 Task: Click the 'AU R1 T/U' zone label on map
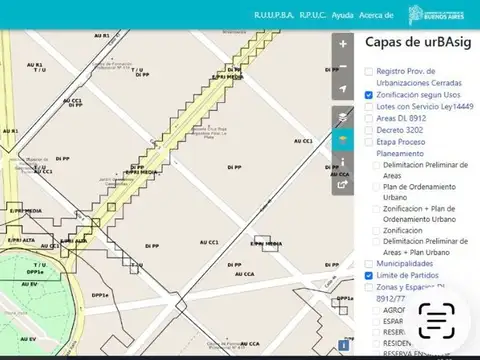coord(36,67)
